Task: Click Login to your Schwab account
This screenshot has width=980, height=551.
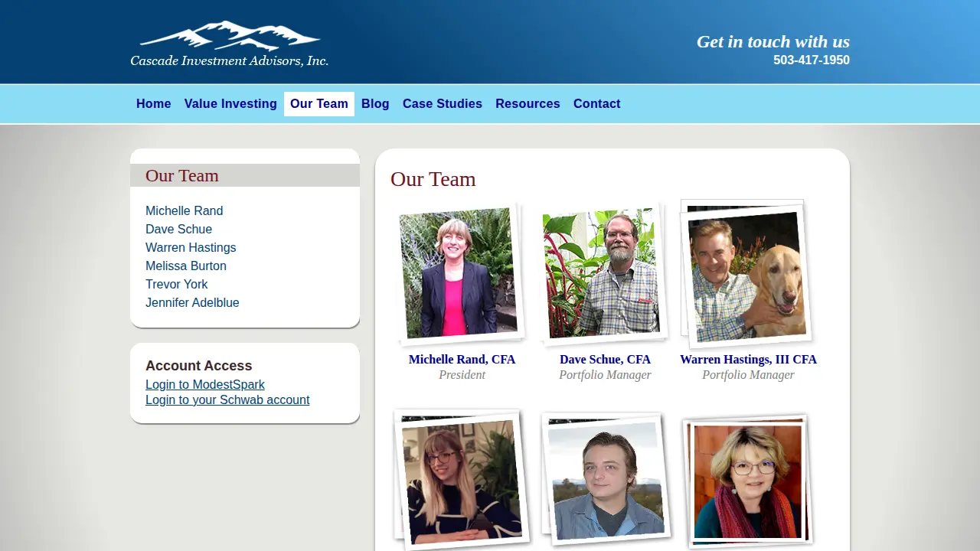Action: tap(227, 400)
